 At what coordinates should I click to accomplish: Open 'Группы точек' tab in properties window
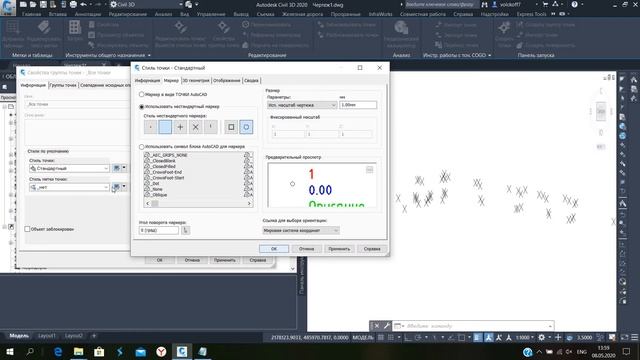[x=63, y=85]
